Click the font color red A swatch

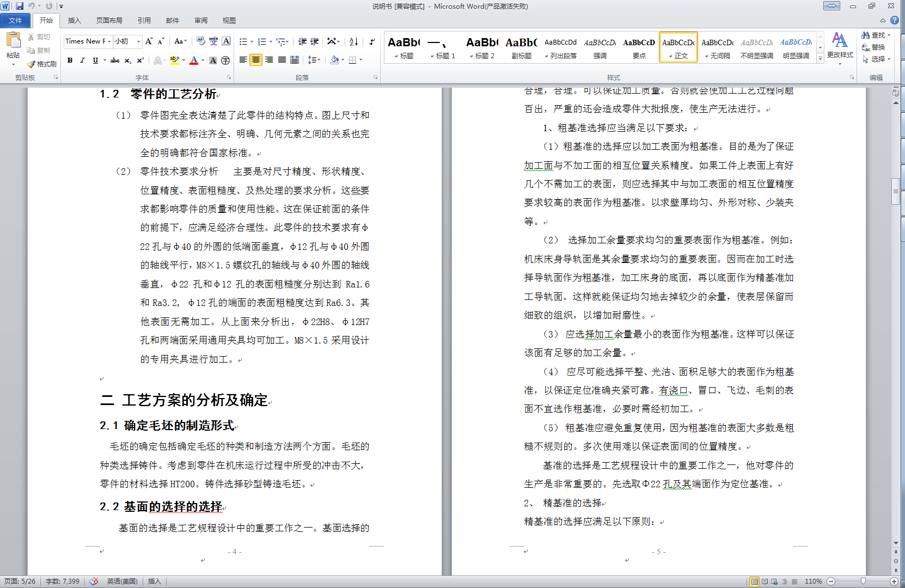point(194,60)
